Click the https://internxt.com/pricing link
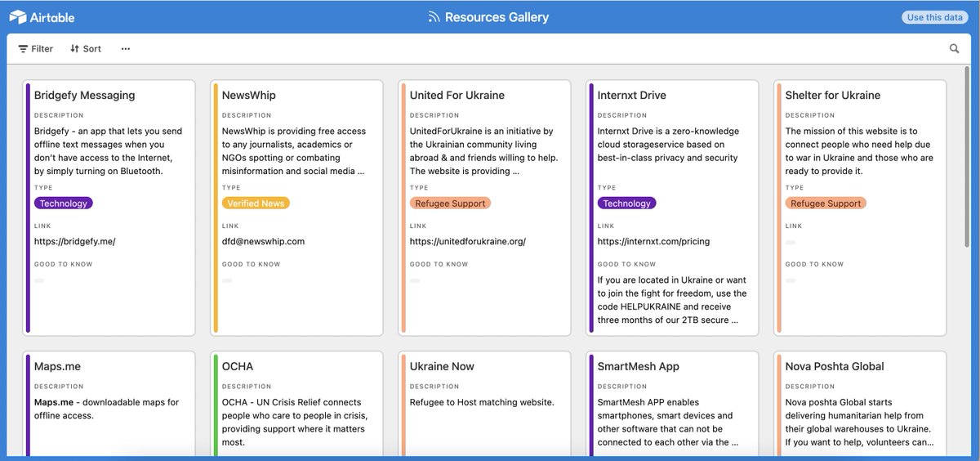Viewport: 980px width, 461px height. click(653, 241)
